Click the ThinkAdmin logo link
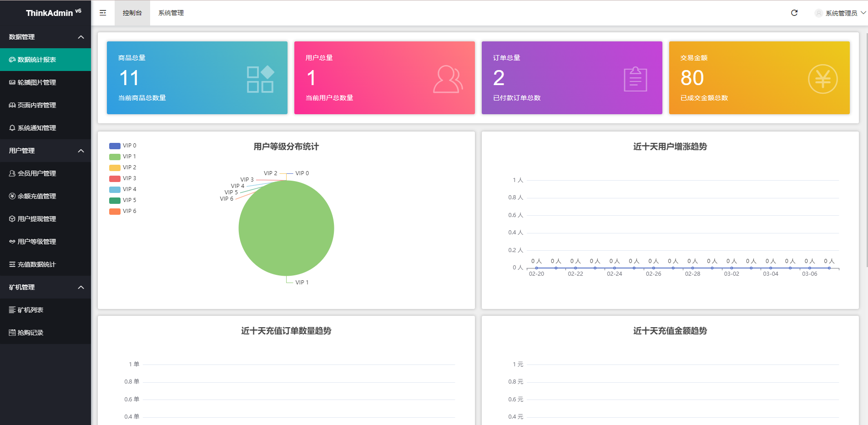Viewport: 868px width, 425px height. pos(49,13)
